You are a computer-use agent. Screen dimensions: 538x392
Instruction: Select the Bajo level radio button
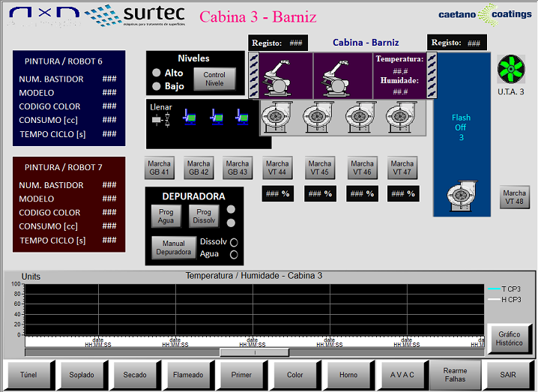(x=157, y=86)
